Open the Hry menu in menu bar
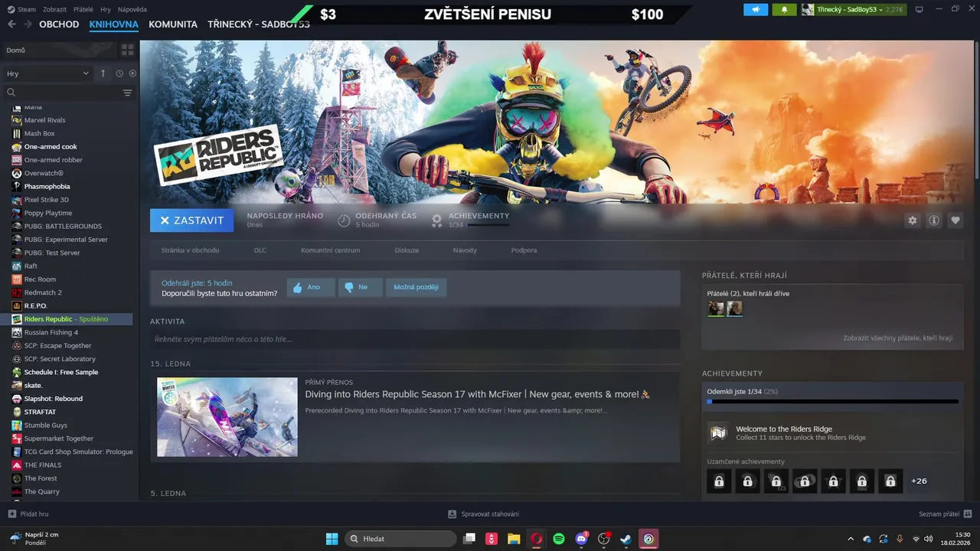 coord(106,9)
